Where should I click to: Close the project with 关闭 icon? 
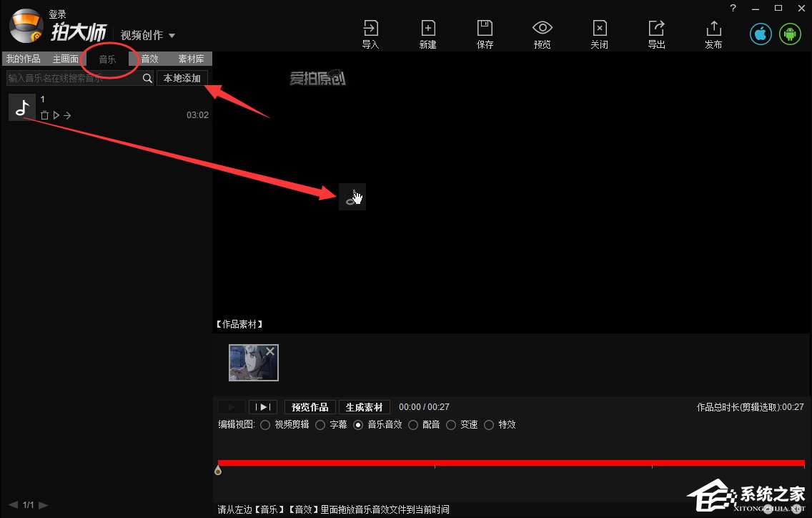[x=599, y=34]
